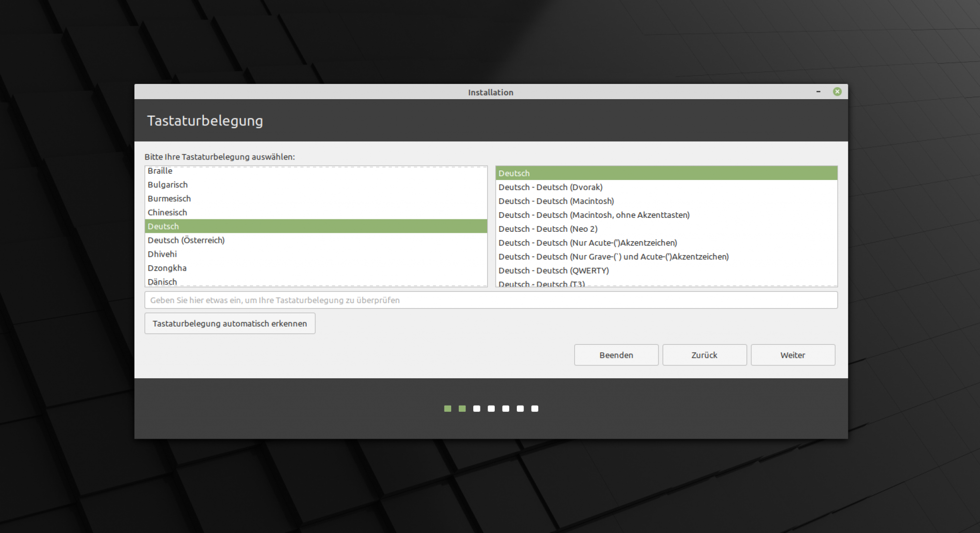Minimize the Installation window
This screenshot has width=980, height=533.
[x=818, y=91]
